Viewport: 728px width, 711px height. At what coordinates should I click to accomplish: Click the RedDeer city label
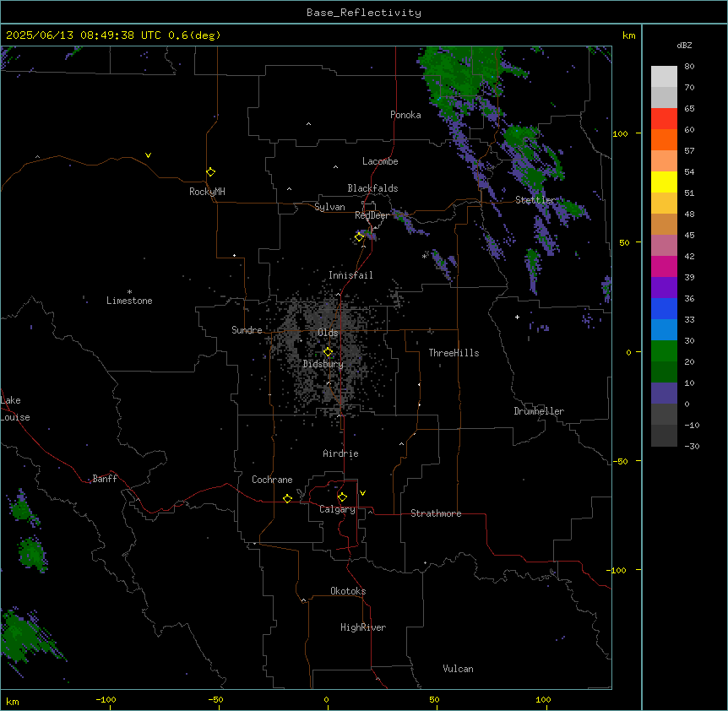pos(372,215)
